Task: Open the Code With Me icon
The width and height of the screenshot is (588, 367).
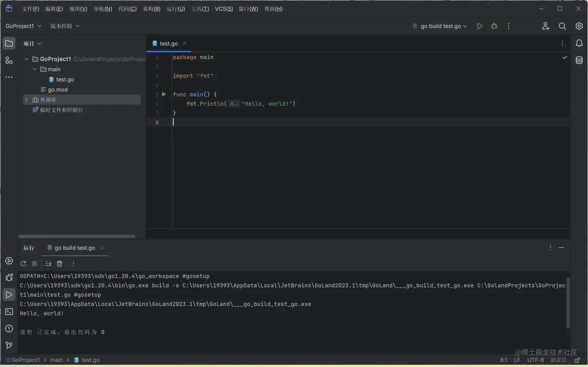Action: [546, 26]
